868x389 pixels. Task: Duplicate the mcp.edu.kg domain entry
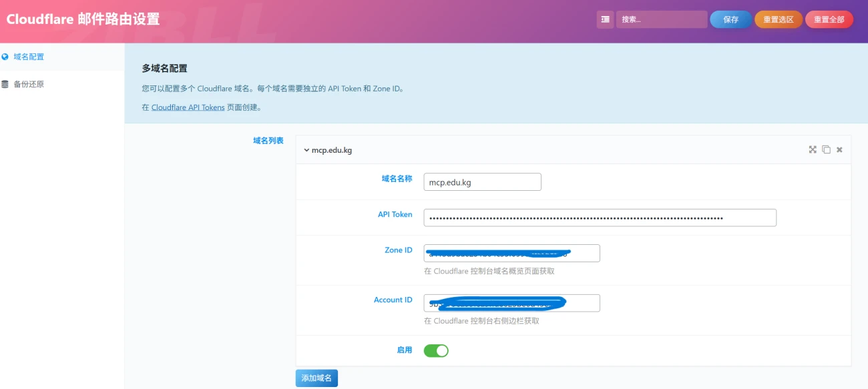[x=826, y=149]
